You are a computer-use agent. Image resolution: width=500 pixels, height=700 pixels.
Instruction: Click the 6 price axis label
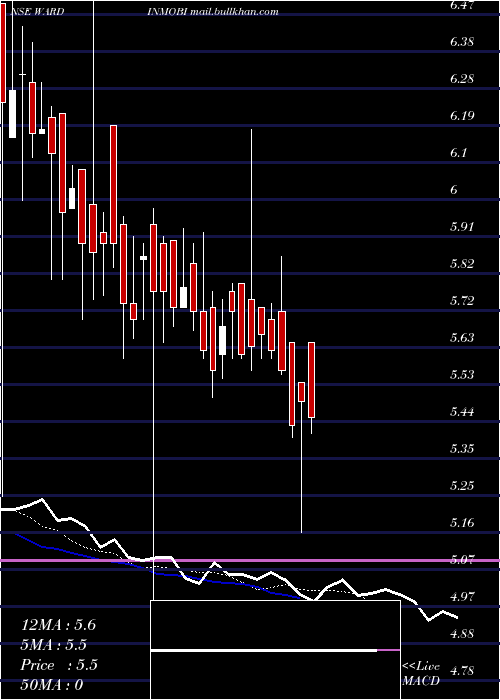454,191
